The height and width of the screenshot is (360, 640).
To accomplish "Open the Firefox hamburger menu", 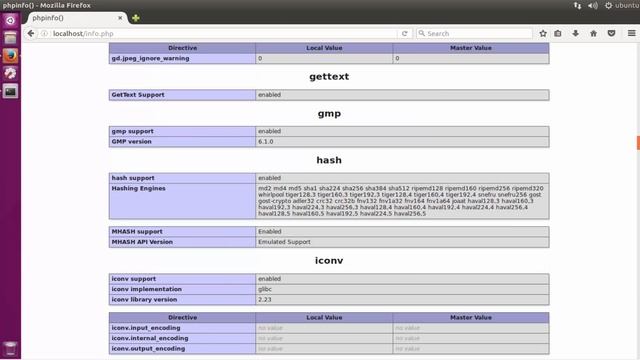I will 631,33.
